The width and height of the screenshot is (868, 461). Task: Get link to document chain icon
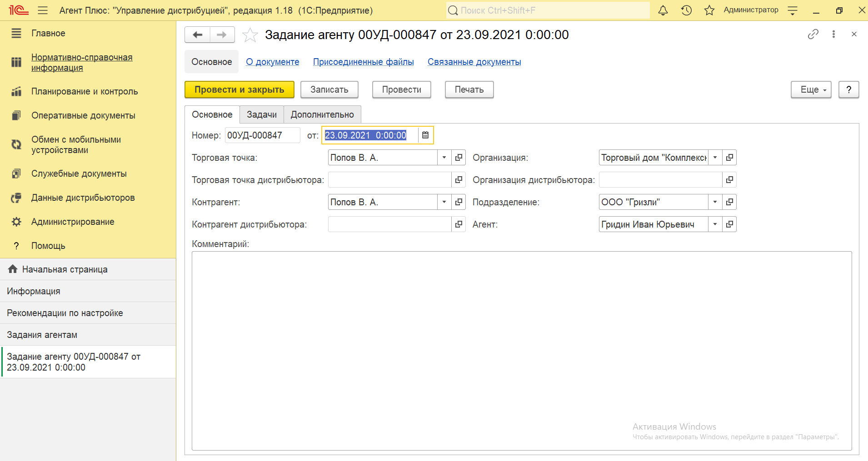(813, 34)
